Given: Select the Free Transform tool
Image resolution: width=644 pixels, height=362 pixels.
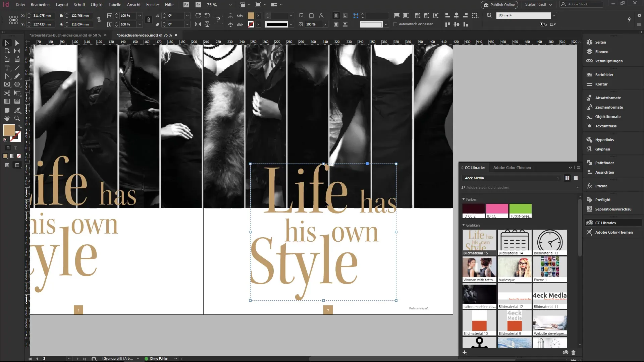Looking at the screenshot, I should [17, 93].
